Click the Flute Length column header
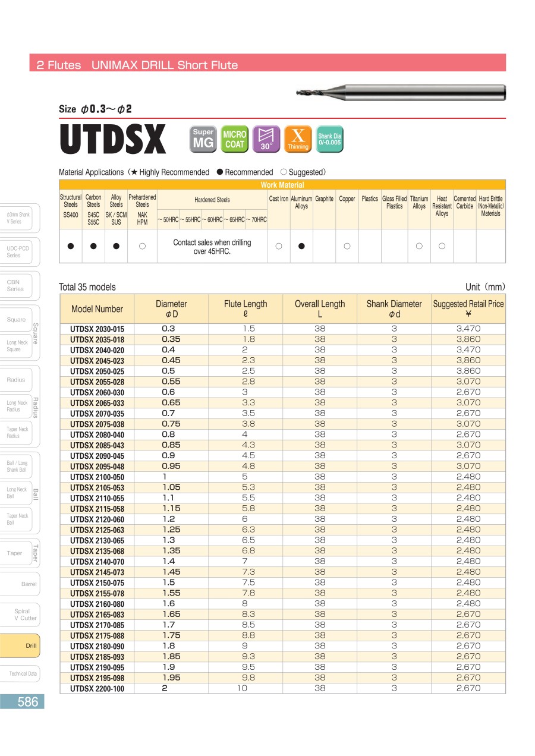This screenshot has height=756, width=535. point(246,309)
